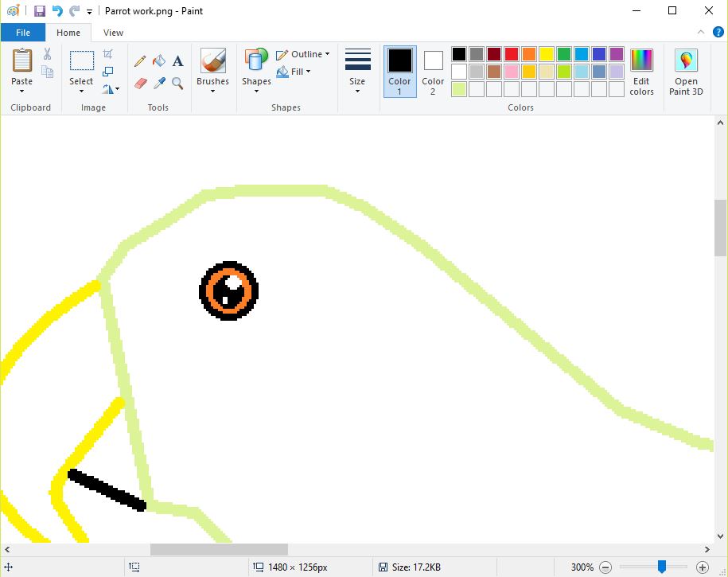Pick the brown color swatch
The width and height of the screenshot is (728, 577).
tap(494, 72)
